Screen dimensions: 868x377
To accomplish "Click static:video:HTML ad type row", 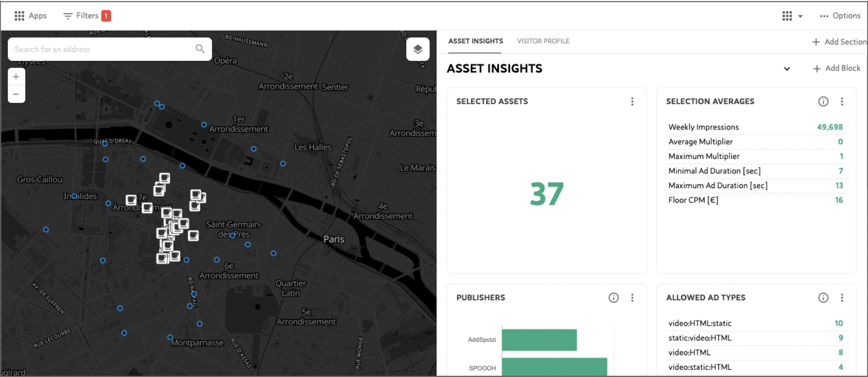I will [756, 338].
